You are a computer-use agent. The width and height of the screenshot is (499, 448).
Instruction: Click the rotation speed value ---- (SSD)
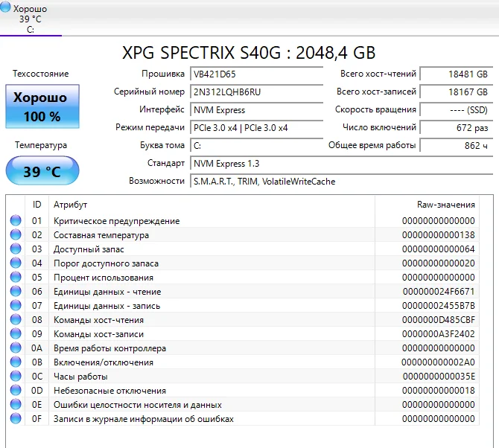click(x=457, y=110)
